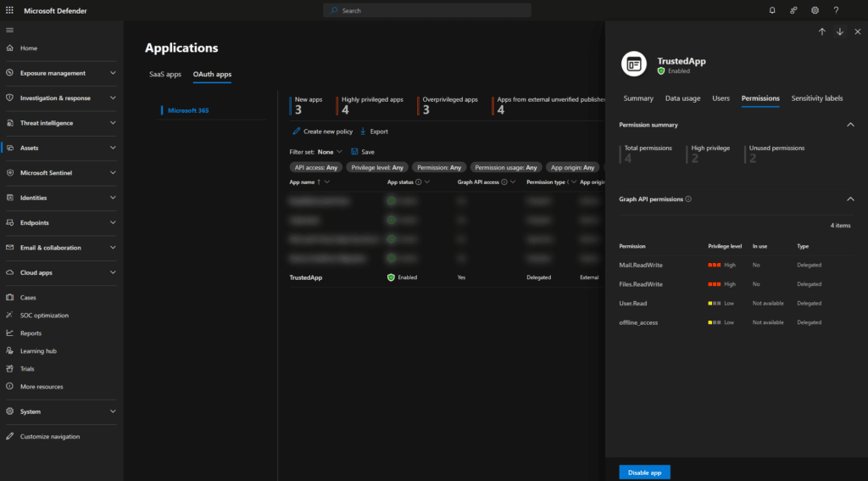Open the Filter set None dropdown
This screenshot has width=868, height=481.
[330, 152]
